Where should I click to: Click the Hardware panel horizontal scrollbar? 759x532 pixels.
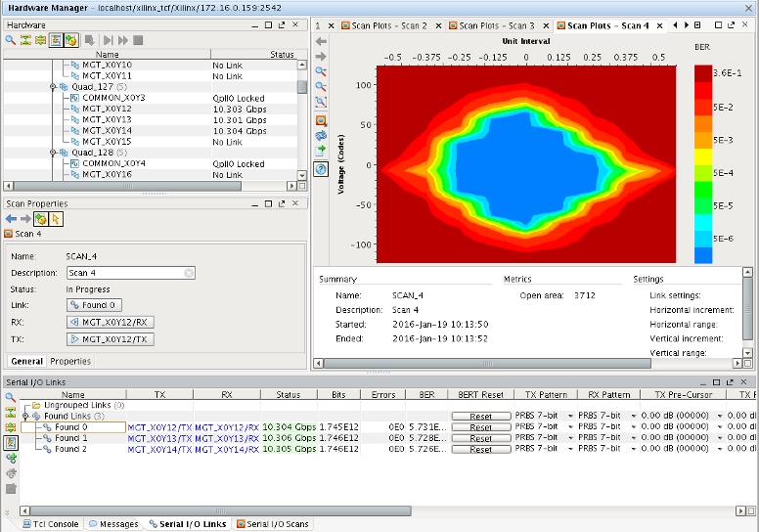[128, 186]
